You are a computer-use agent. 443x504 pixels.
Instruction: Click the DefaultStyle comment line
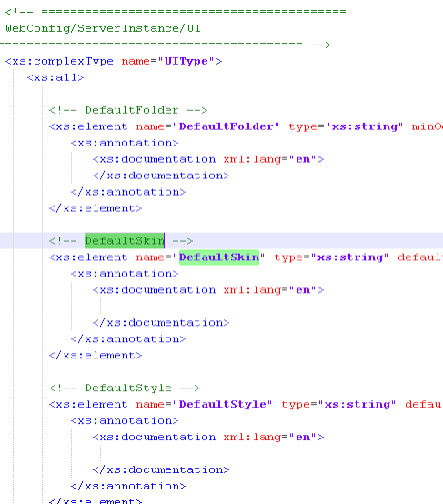pyautogui.click(x=125, y=388)
